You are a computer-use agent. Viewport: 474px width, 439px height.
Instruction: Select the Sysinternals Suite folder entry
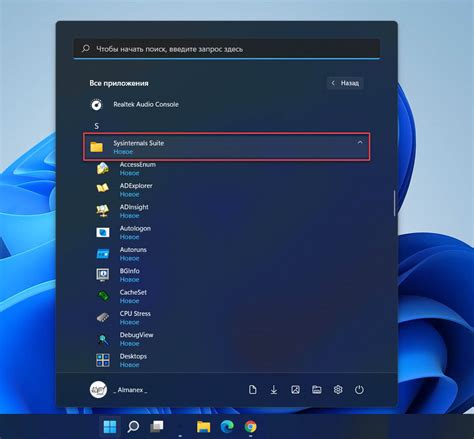point(226,147)
